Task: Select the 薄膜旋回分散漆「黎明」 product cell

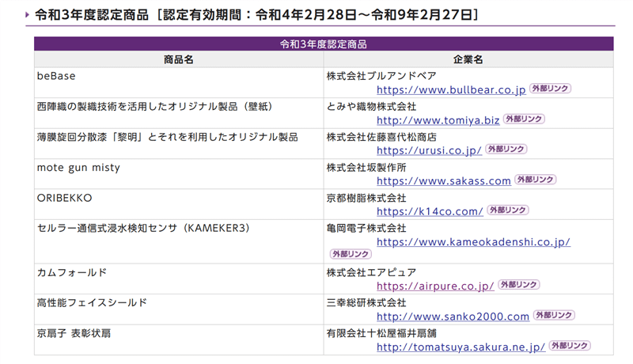Action: pyautogui.click(x=179, y=144)
